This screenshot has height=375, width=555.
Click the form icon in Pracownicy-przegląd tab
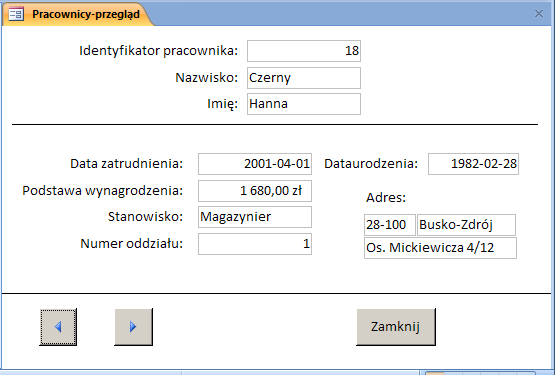click(x=16, y=15)
